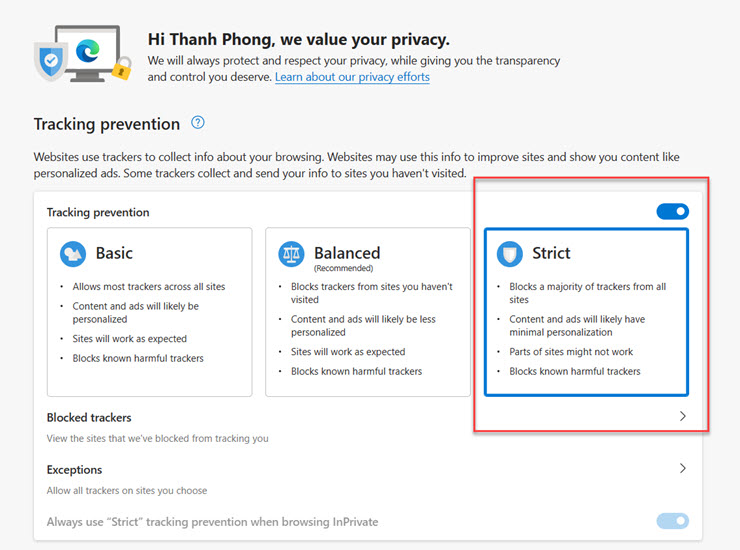Choose the Balanced (Recommended) card
740x550 pixels.
(368, 312)
